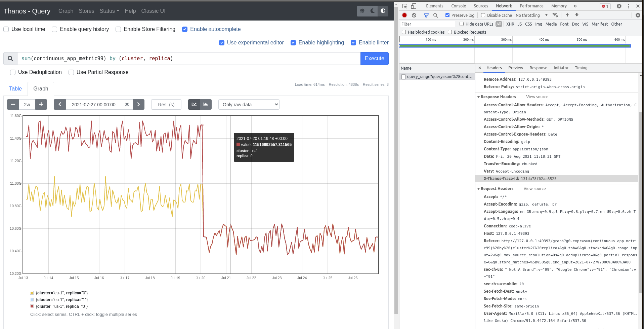Switch to the dark moon theme icon

coord(372,11)
